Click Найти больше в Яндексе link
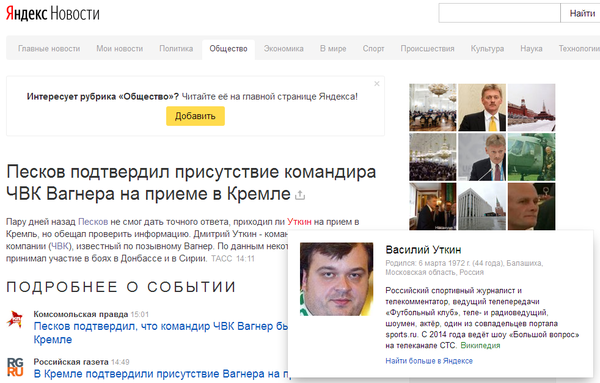The height and width of the screenshot is (383, 600). click(x=429, y=361)
